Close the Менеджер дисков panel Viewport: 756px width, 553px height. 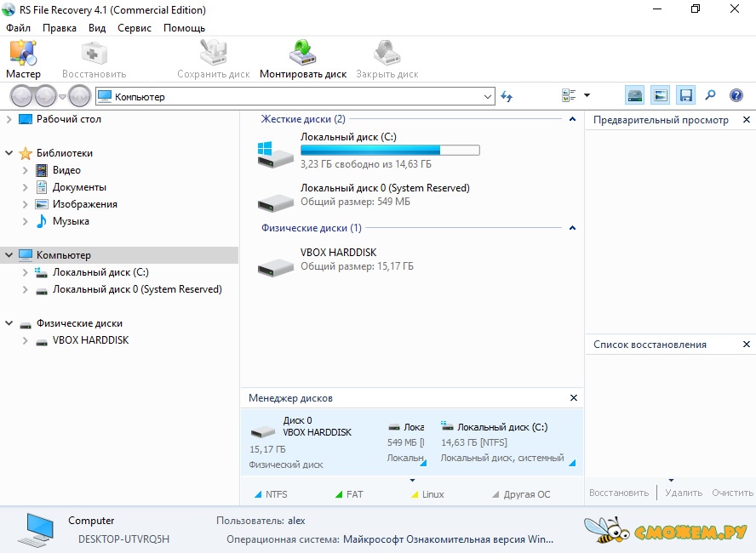click(x=574, y=397)
